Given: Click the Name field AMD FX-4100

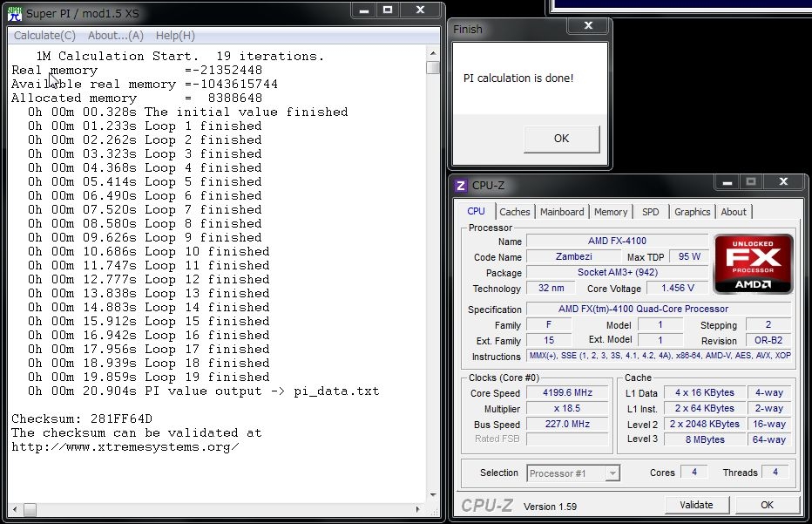Looking at the screenshot, I should click(617, 241).
